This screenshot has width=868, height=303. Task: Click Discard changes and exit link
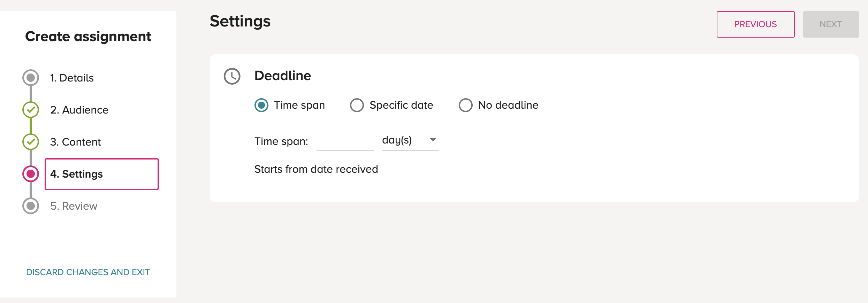(88, 272)
